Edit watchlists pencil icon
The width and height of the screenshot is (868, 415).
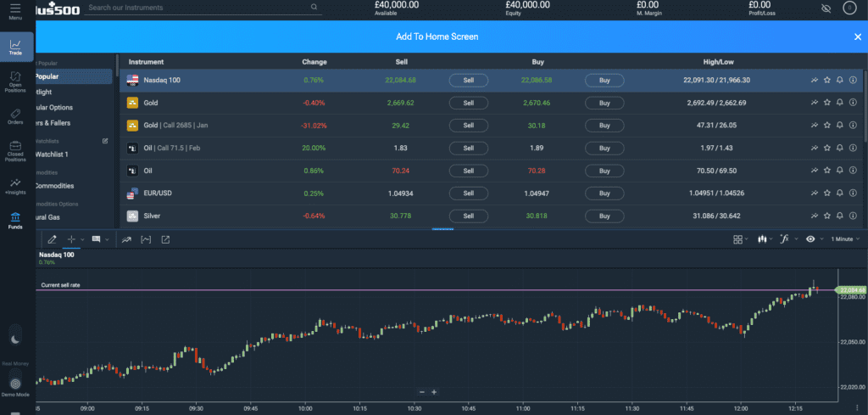coord(105,141)
